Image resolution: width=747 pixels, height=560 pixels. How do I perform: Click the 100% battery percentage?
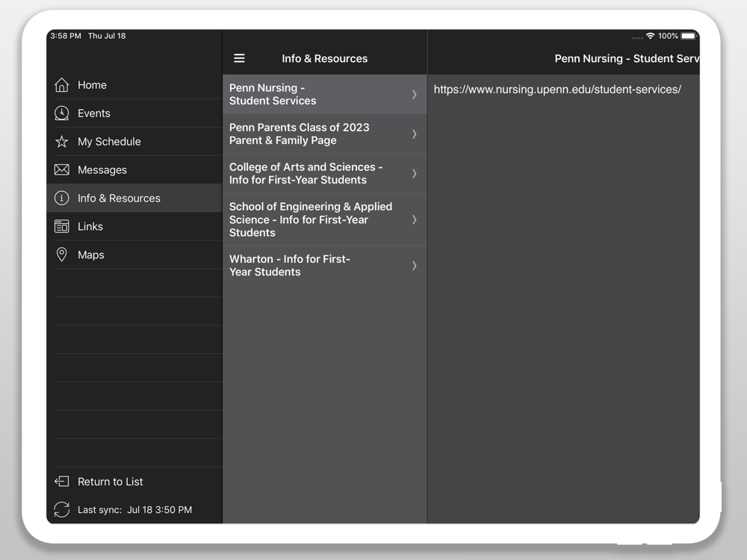pos(668,36)
